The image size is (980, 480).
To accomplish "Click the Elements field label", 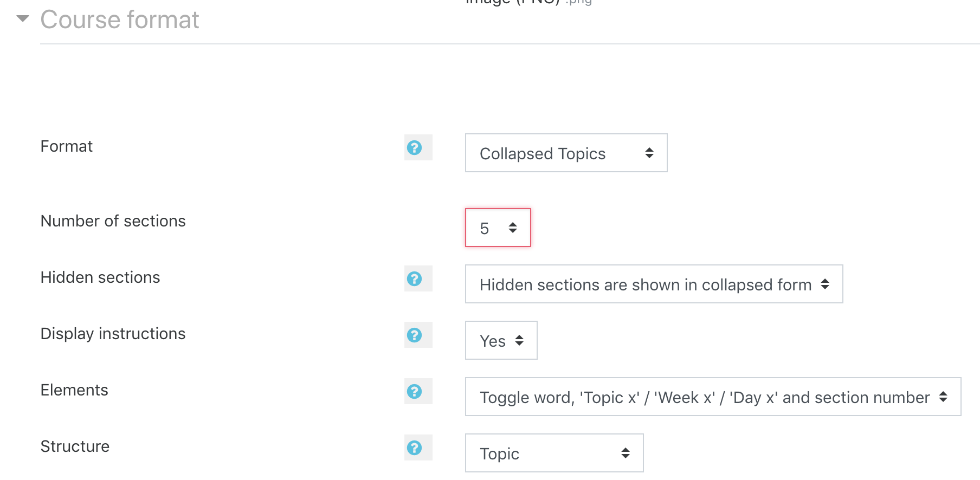I will coord(74,390).
